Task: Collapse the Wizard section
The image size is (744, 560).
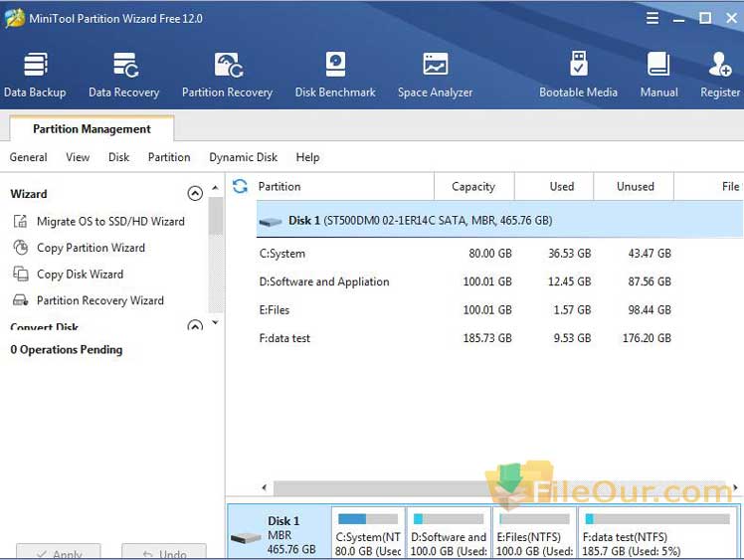Action: click(x=195, y=193)
